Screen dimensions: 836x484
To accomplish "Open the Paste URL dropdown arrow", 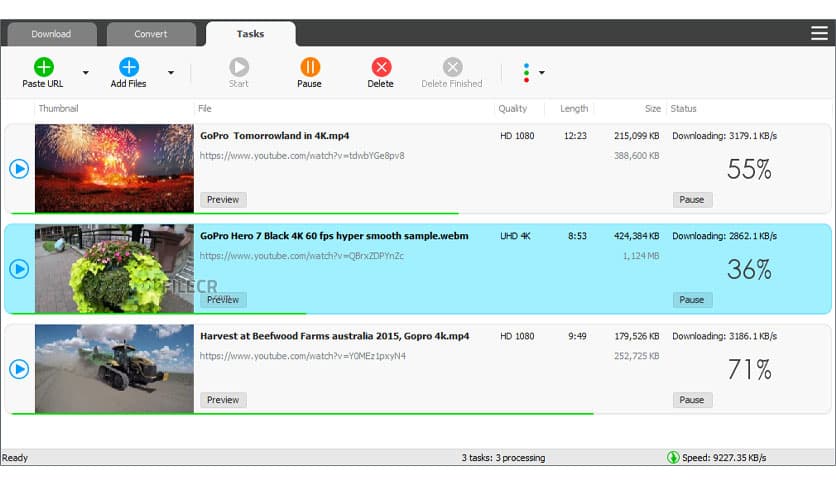I will pyautogui.click(x=85, y=72).
